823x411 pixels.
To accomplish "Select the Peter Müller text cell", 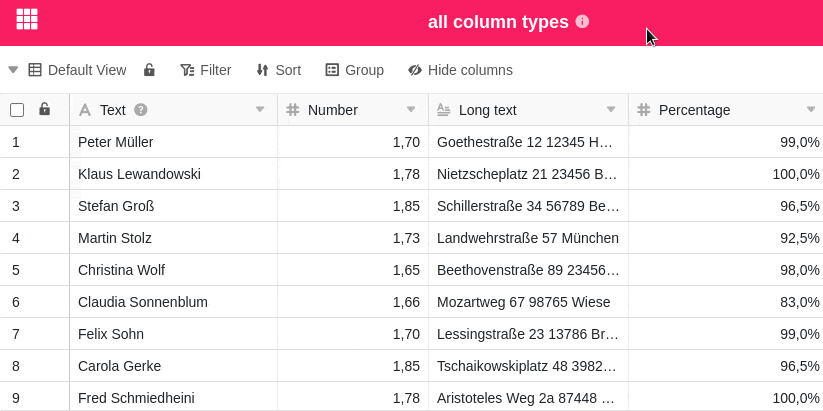I will (x=172, y=142).
